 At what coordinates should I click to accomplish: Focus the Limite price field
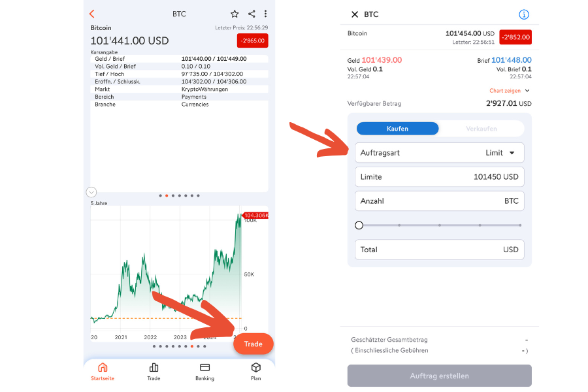pyautogui.click(x=440, y=176)
